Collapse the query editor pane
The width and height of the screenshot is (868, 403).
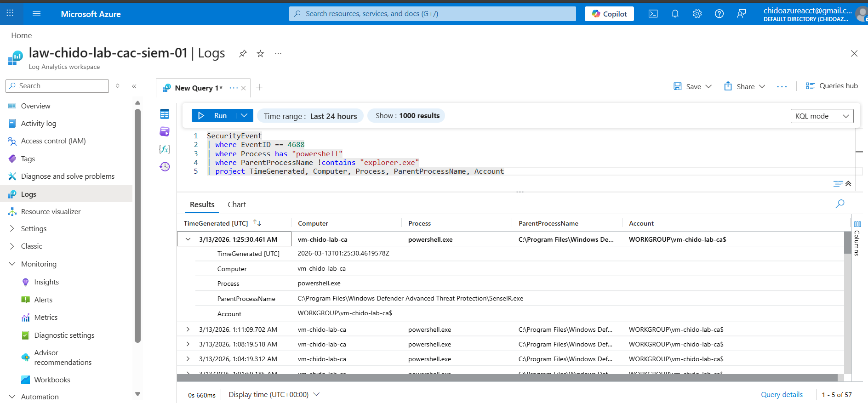(x=848, y=184)
